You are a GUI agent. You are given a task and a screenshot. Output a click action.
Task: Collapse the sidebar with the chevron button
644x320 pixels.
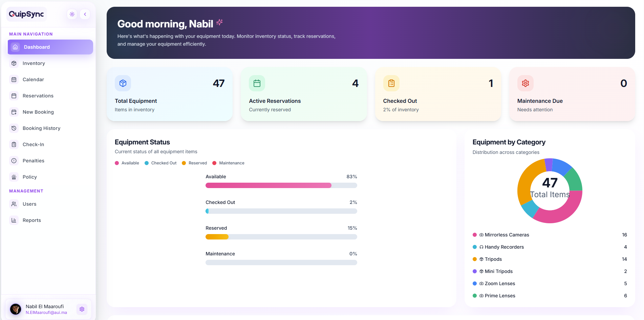[85, 14]
